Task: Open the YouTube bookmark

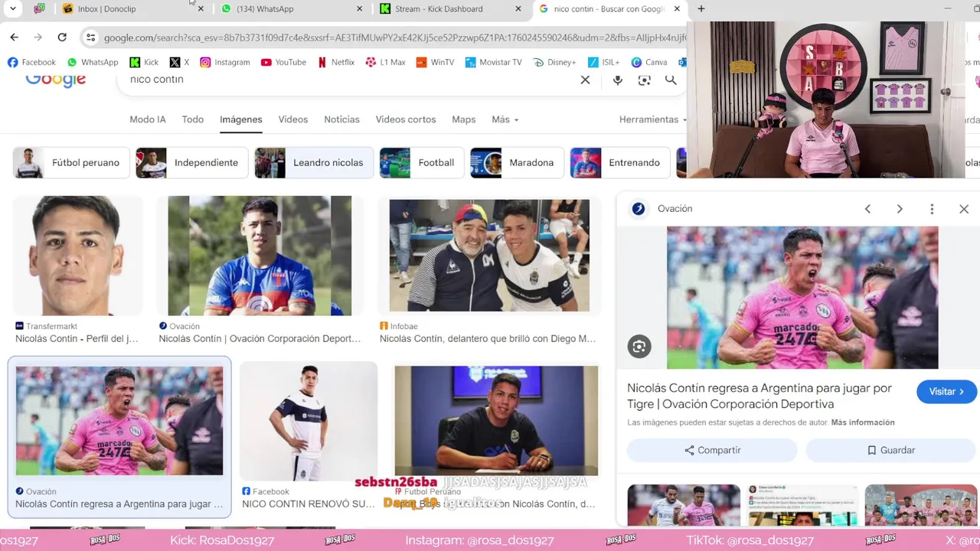Action: (x=283, y=62)
